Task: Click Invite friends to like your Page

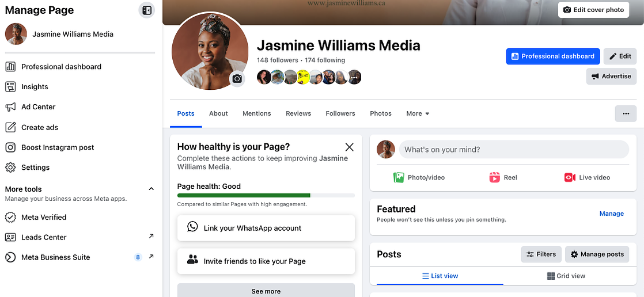Action: pos(266,261)
